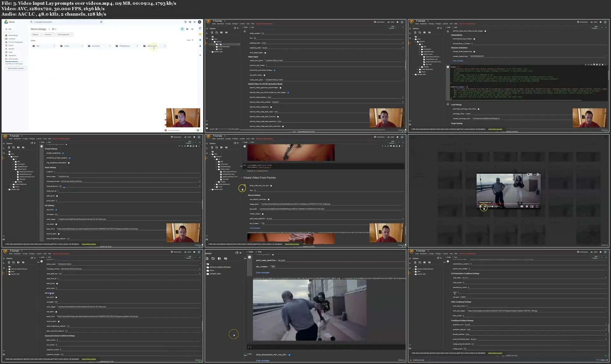This screenshot has height=364, width=611.
Task: Toggle skip_disconnect_for_run_all checkbox
Action: point(289,354)
